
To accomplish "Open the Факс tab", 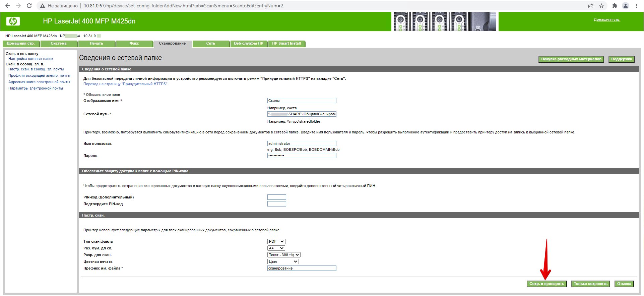I will [134, 44].
